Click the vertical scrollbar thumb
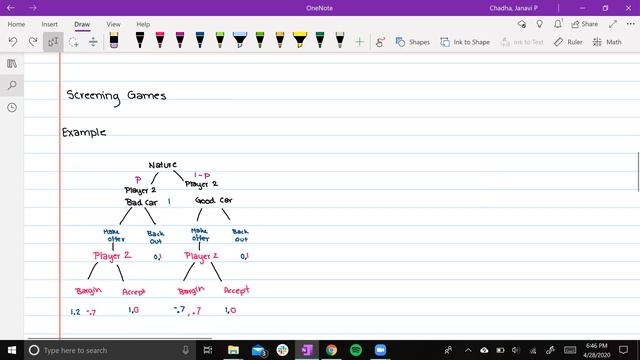This screenshot has width=640, height=360. click(x=638, y=171)
